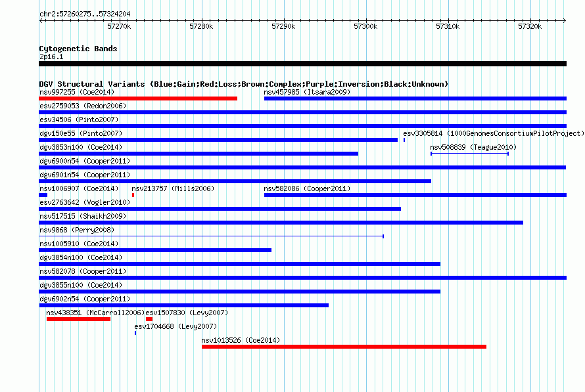Click the nsv9868 (Perry2008) label

click(77, 230)
